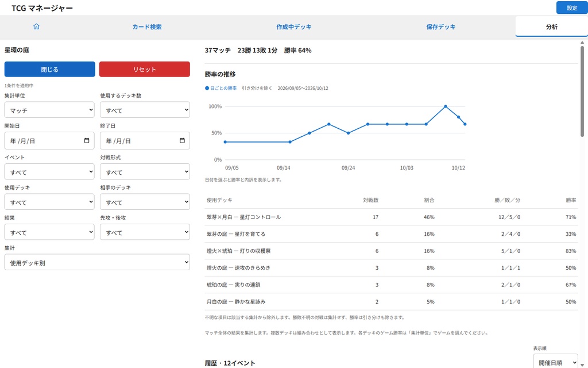The height and width of the screenshot is (368, 588).
Task: Open the 先攻・後攻 dropdown
Action: click(x=145, y=232)
